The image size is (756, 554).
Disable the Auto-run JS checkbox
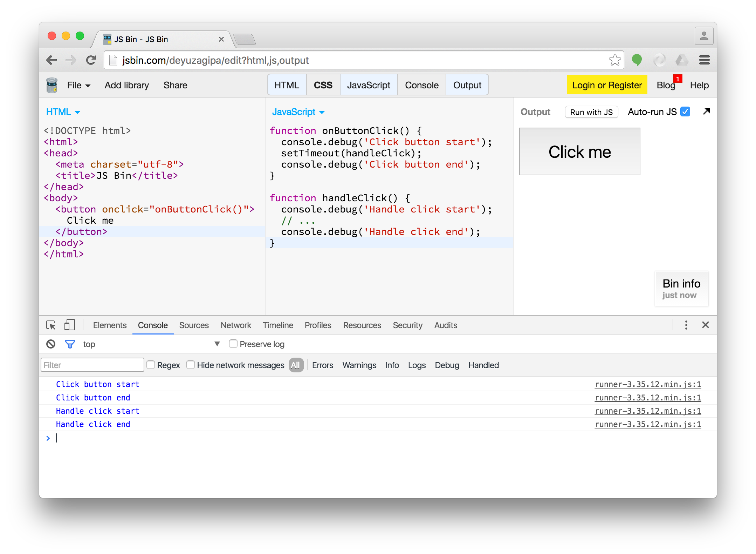pos(685,112)
